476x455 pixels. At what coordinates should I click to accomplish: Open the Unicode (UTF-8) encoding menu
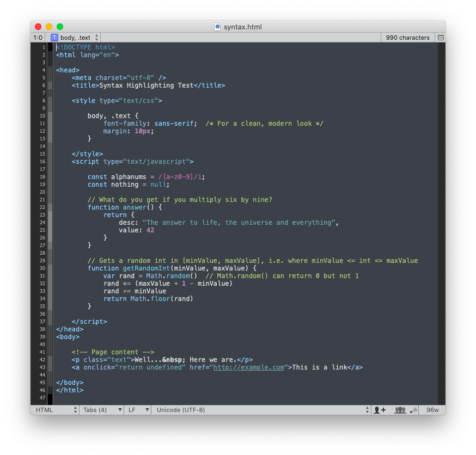261,410
